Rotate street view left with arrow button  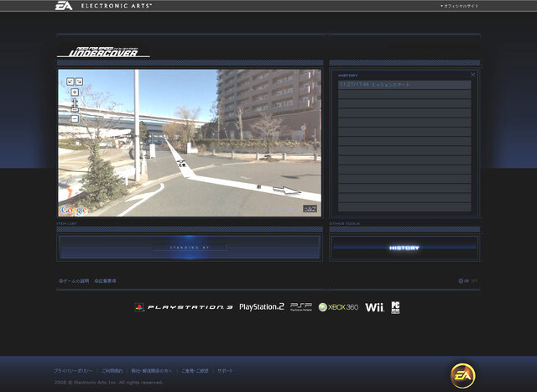pyautogui.click(x=70, y=81)
